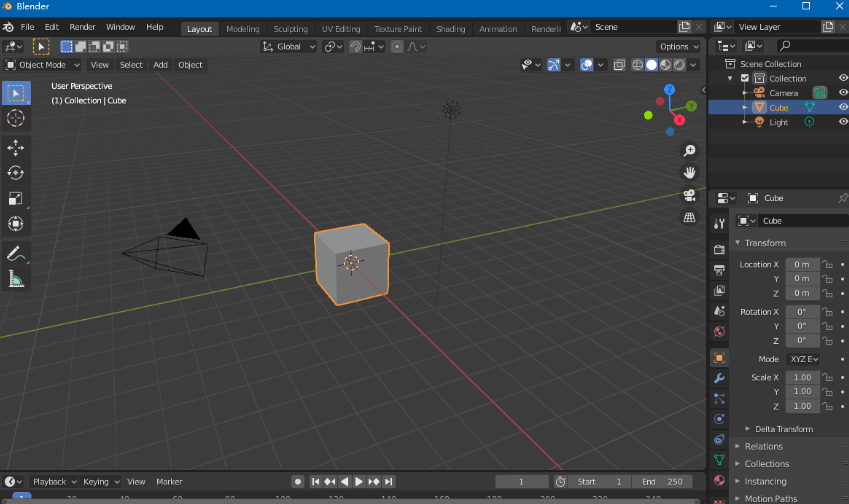849x504 pixels.
Task: Select the Rotate tool
Action: point(16,173)
